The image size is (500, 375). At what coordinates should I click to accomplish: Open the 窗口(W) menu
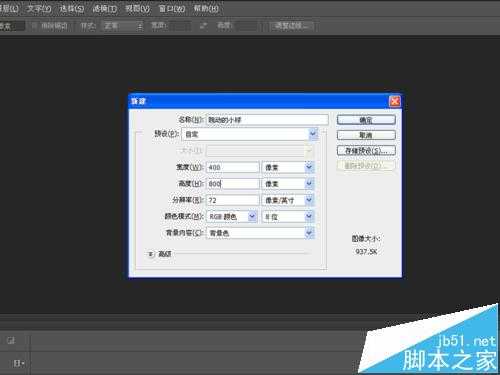click(172, 8)
